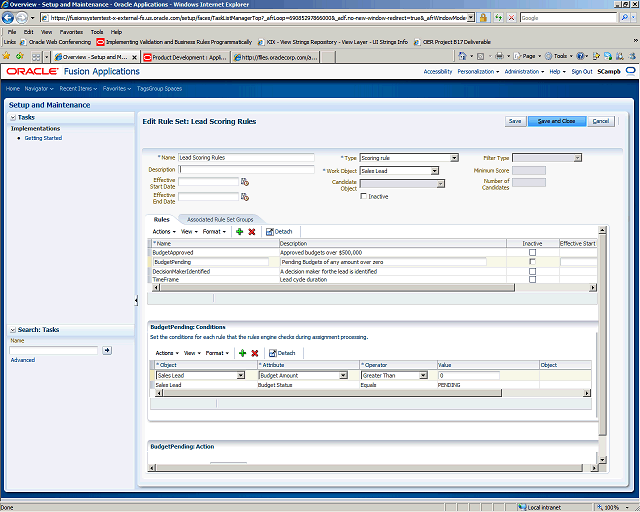The image size is (640, 512).
Task: Open the Type dropdown showing Scoring rule
Action: (454, 158)
